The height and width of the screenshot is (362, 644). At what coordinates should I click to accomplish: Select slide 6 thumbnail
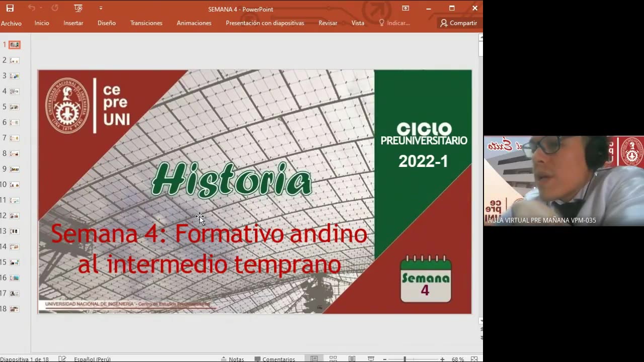(15, 123)
